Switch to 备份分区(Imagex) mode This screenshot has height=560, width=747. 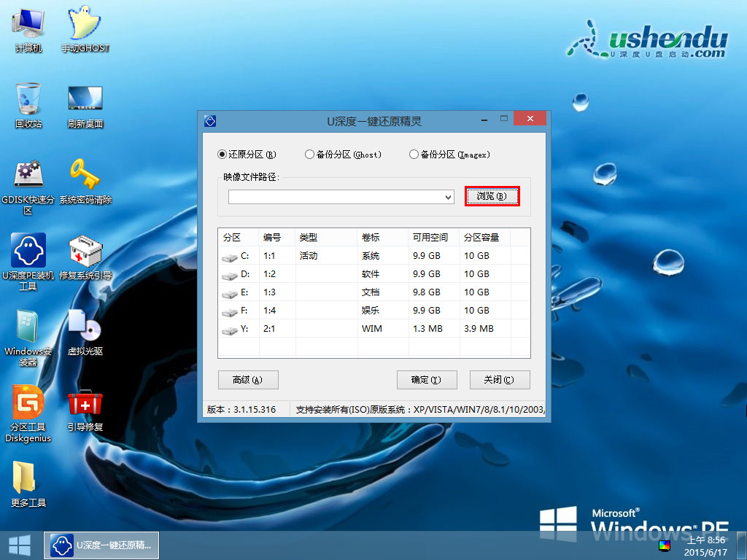(414, 154)
